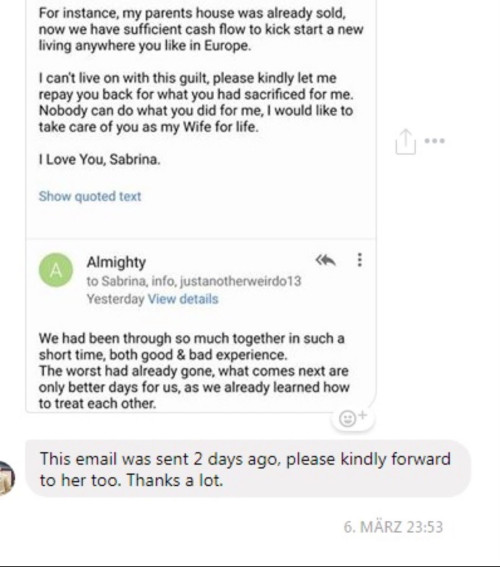This screenshot has height=567, width=500.
Task: Select the 'This email was sent 2 days ago' bubble
Action: click(x=248, y=469)
